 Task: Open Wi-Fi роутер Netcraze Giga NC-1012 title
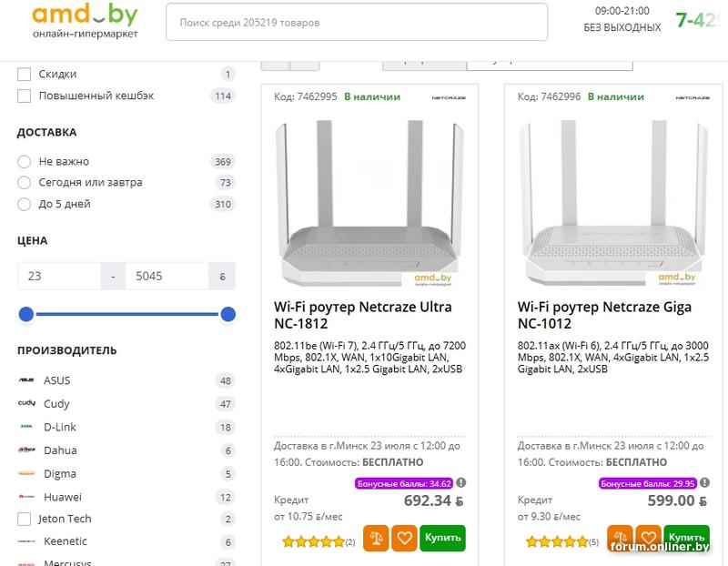(x=604, y=315)
